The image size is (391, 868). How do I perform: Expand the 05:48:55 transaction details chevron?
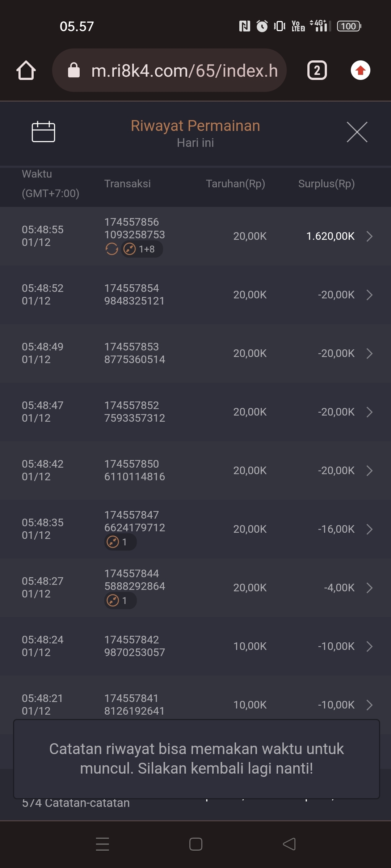[x=369, y=236]
